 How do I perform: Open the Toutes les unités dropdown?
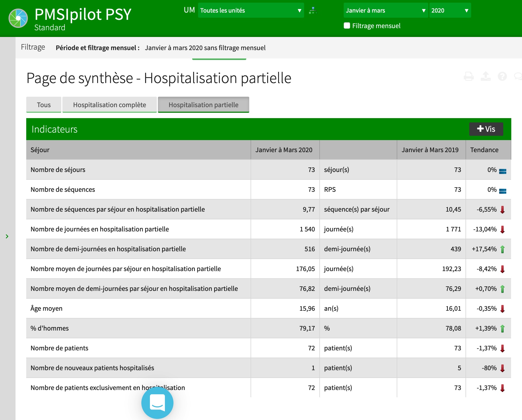coord(251,10)
